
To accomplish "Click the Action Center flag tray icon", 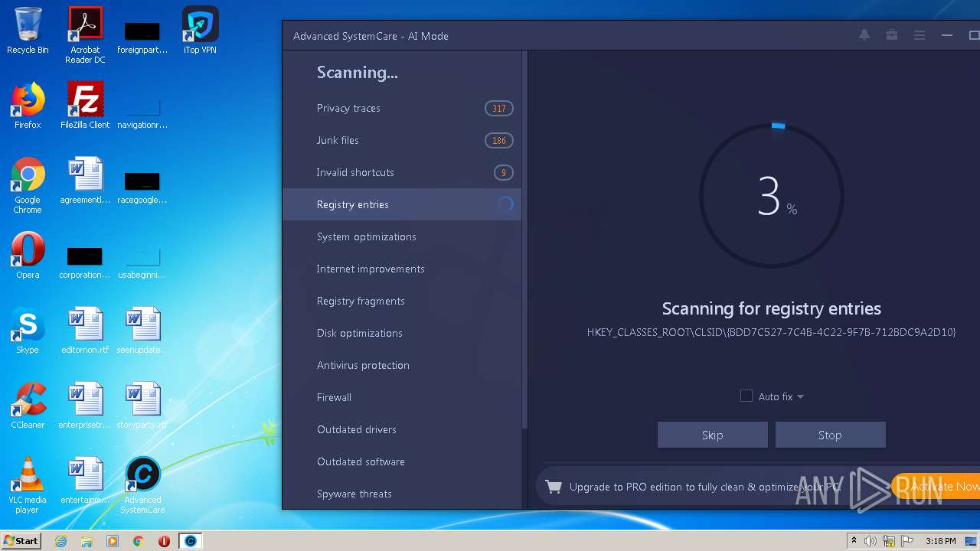I will pyautogui.click(x=908, y=541).
